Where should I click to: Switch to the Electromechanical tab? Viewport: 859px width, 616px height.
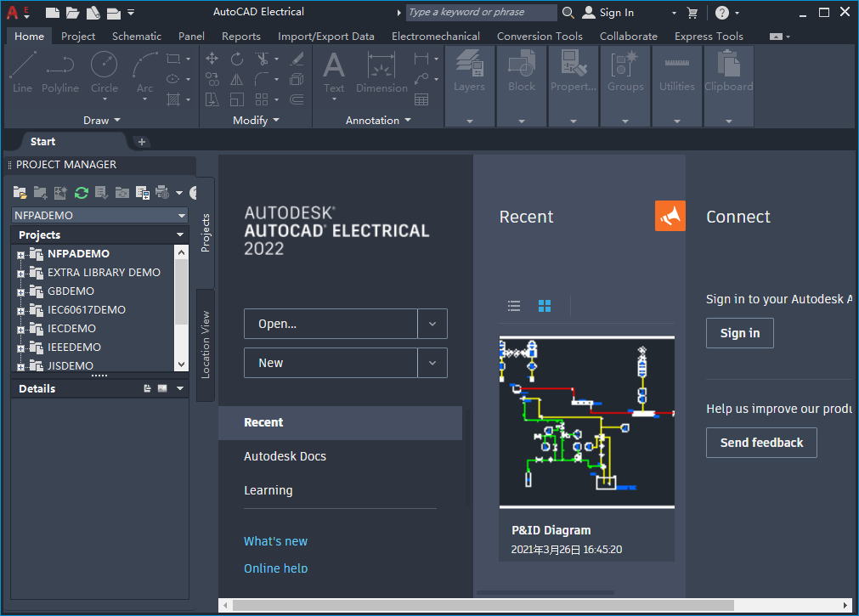(436, 37)
